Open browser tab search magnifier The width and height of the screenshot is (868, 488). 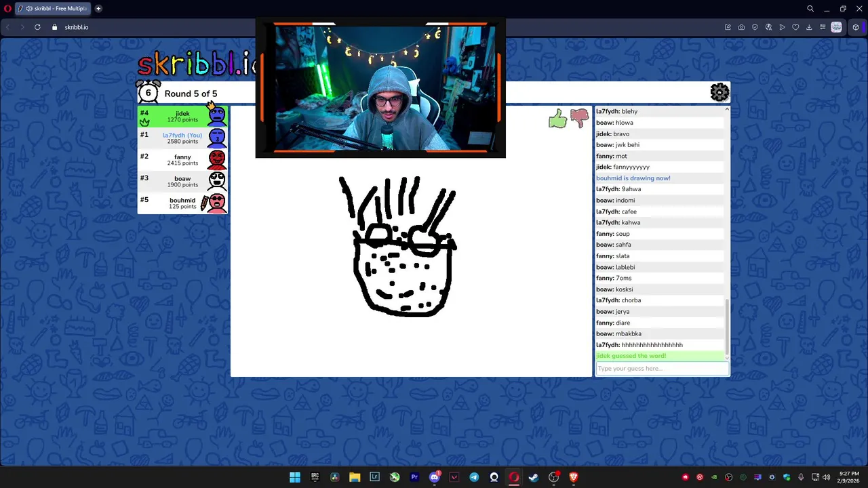coord(810,9)
